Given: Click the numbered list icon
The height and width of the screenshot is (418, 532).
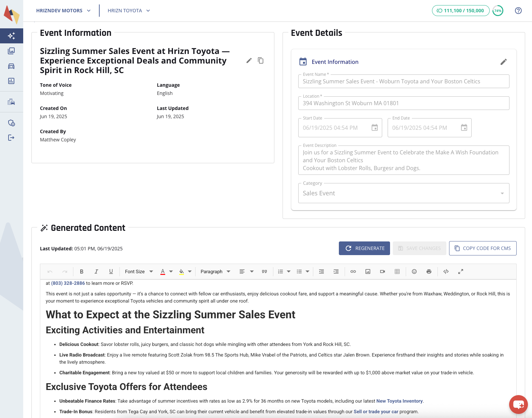Looking at the screenshot, I should pyautogui.click(x=281, y=271).
